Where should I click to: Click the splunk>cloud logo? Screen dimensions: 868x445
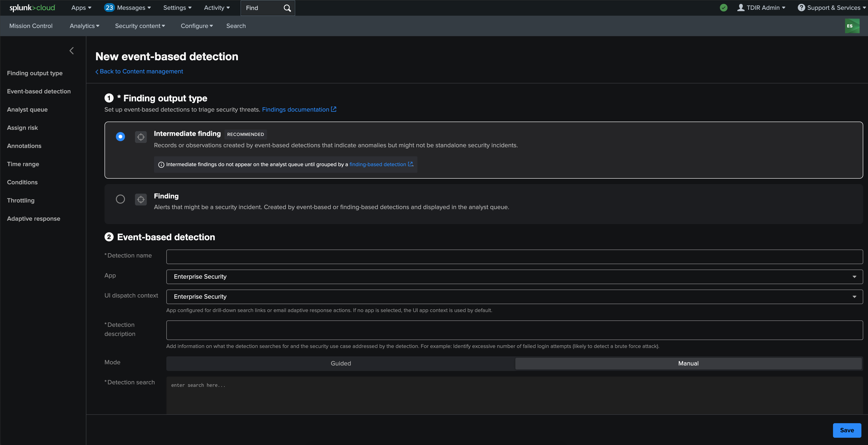click(x=32, y=8)
